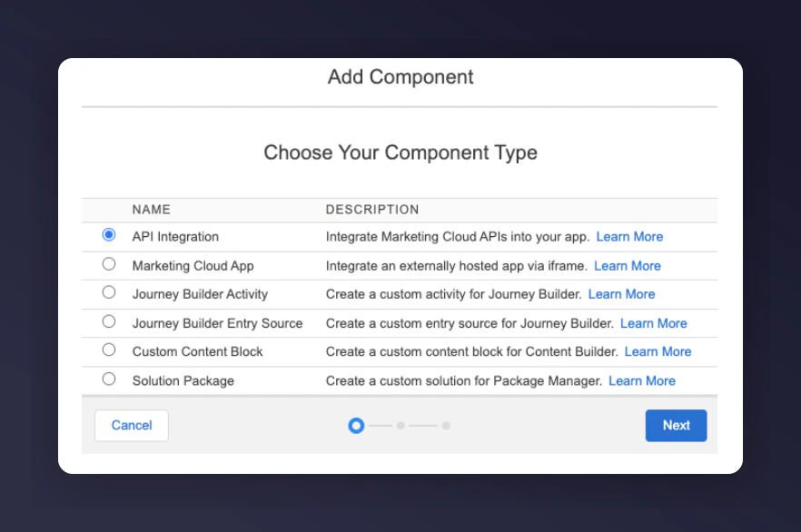Click the 'Choose Your Component Type' heading
The height and width of the screenshot is (532, 801).
pyautogui.click(x=400, y=153)
